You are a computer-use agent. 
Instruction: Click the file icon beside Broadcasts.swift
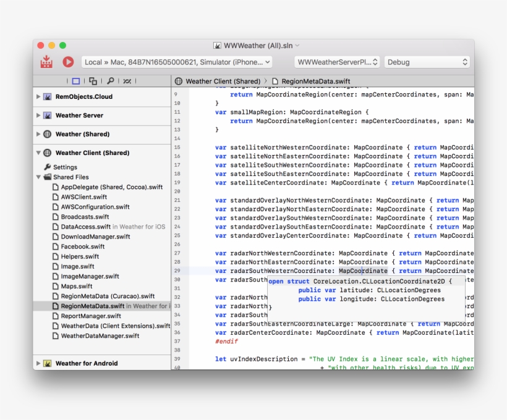point(56,217)
